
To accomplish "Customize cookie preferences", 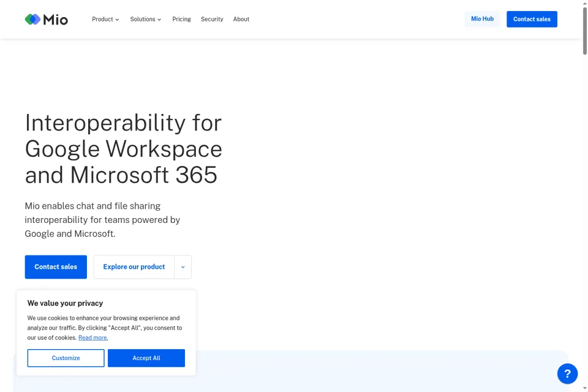I will [x=66, y=358].
